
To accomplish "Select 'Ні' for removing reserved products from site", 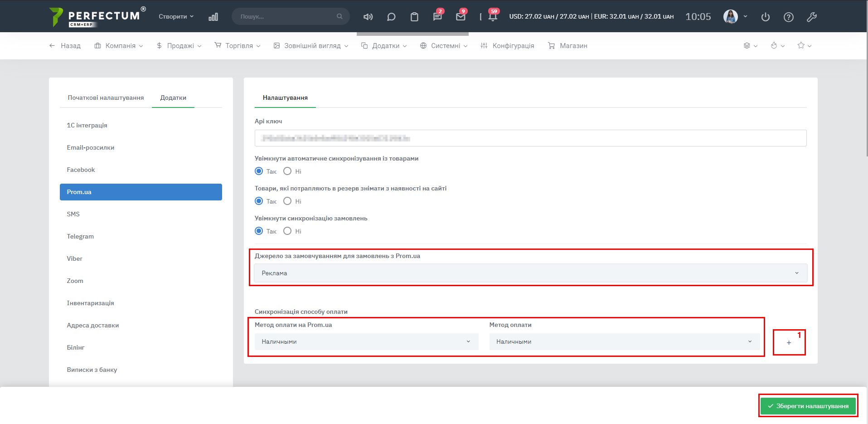I will click(x=287, y=201).
